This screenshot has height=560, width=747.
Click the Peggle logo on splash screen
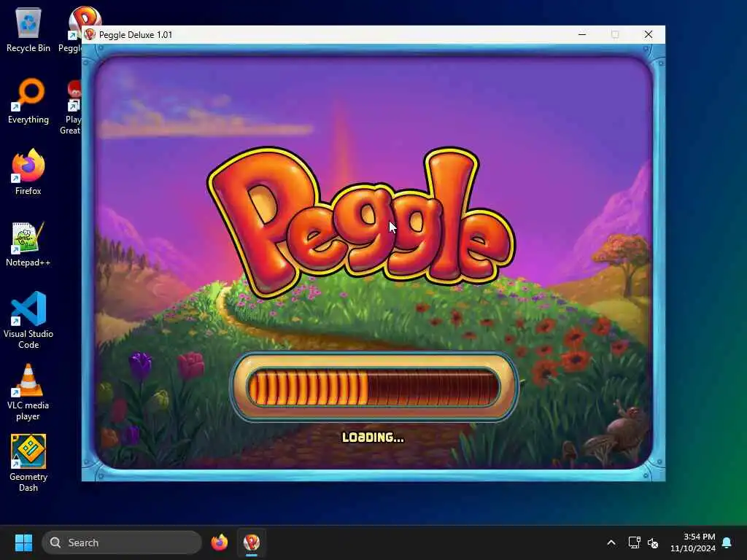point(361,222)
